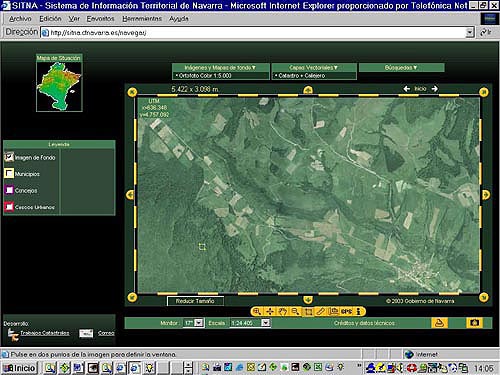
Task: Go to next view with right arrow
Action: (x=434, y=89)
